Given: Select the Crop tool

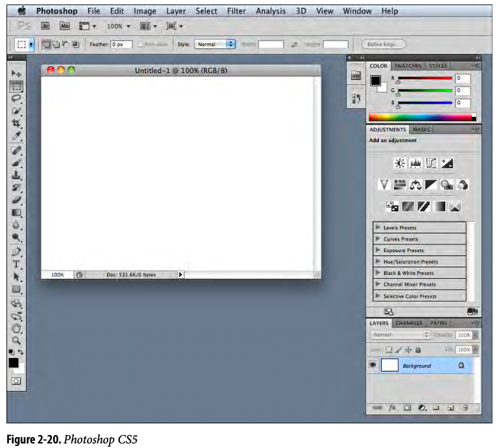Looking at the screenshot, I should [x=16, y=123].
